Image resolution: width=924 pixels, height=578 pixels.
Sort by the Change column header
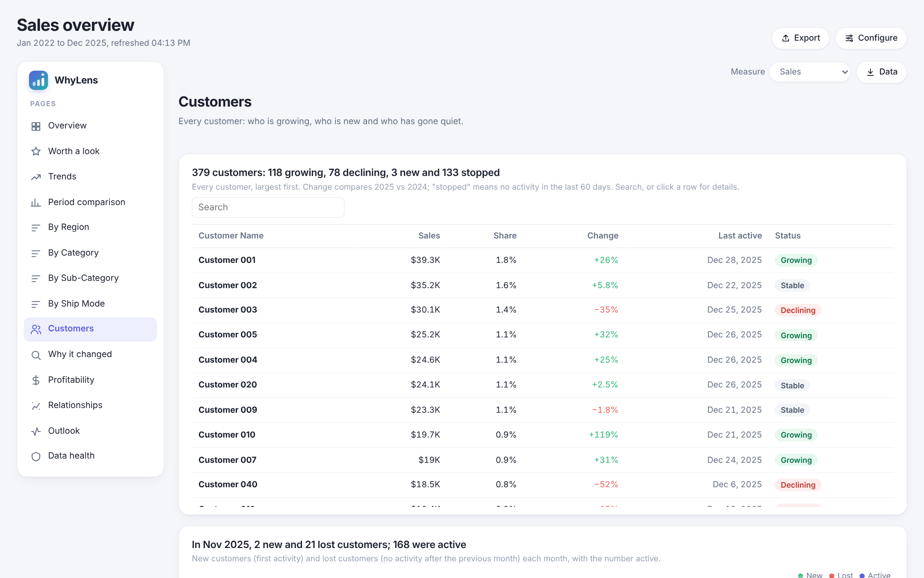pyautogui.click(x=603, y=235)
